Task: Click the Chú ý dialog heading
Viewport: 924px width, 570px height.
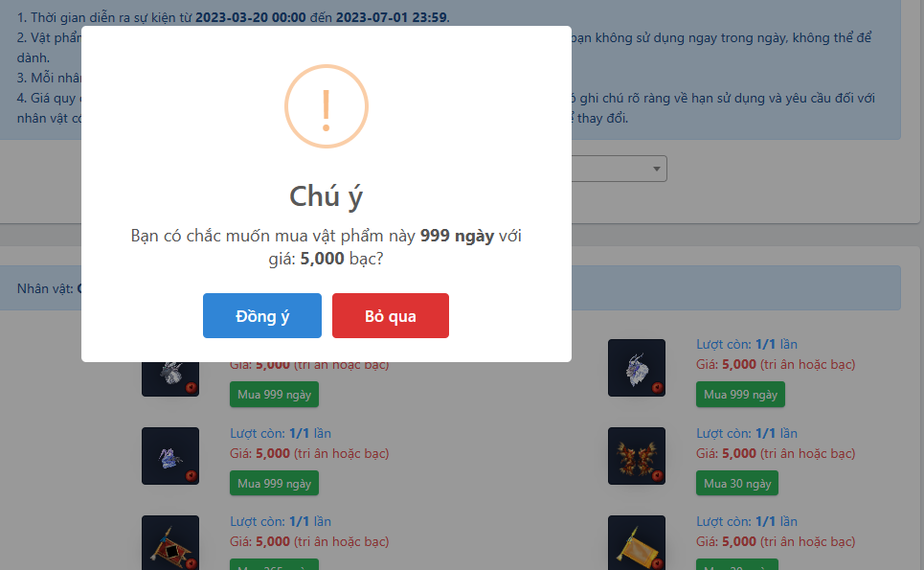Action: (327, 195)
